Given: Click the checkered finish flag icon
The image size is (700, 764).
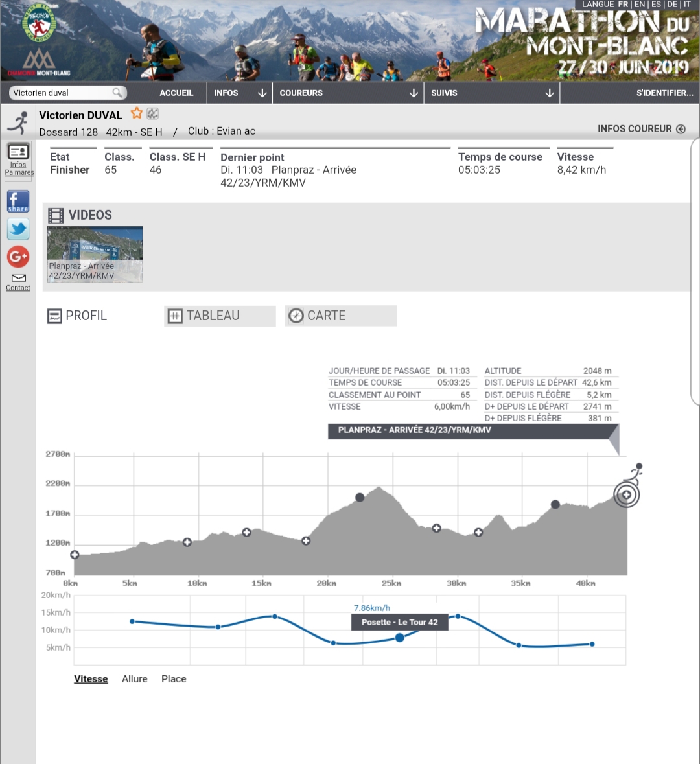Looking at the screenshot, I should (153, 114).
